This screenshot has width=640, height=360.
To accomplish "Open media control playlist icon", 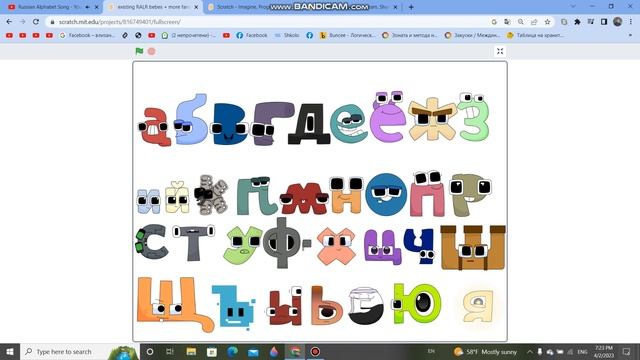I will coord(591,22).
